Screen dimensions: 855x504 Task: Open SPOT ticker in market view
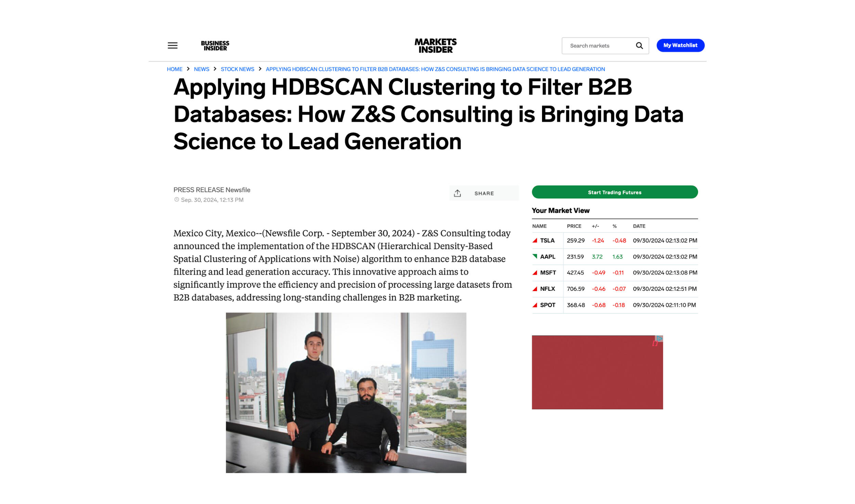547,305
